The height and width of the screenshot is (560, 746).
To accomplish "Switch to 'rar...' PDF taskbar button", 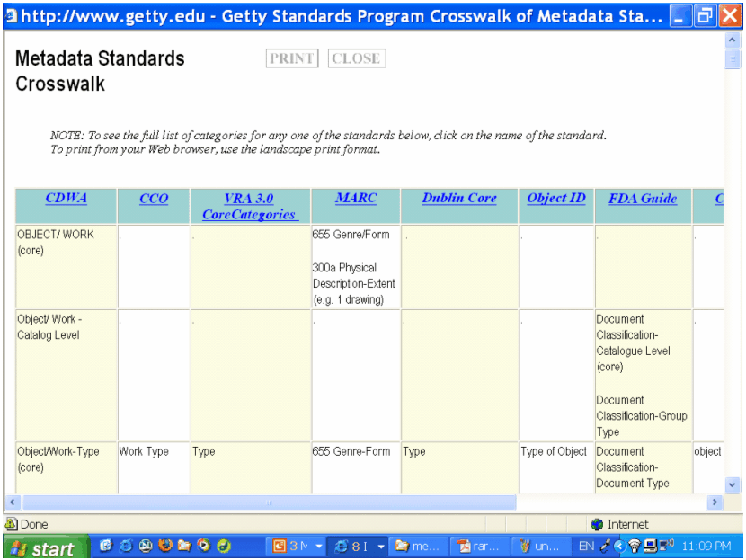I will (481, 547).
